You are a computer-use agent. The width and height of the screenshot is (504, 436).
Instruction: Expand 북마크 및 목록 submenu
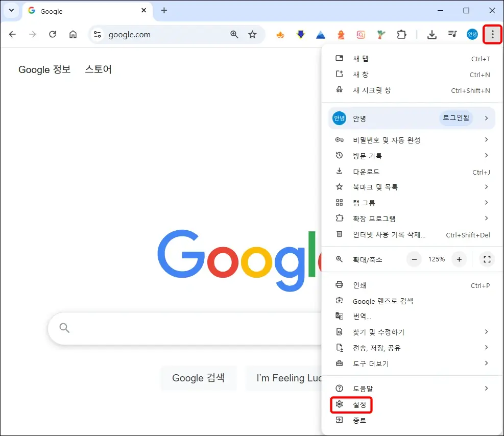[x=413, y=187]
